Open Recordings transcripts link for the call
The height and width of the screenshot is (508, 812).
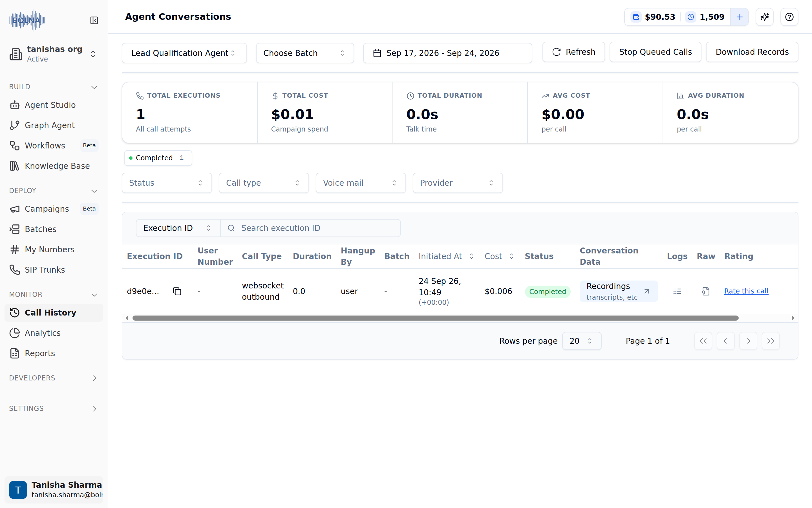coord(618,291)
